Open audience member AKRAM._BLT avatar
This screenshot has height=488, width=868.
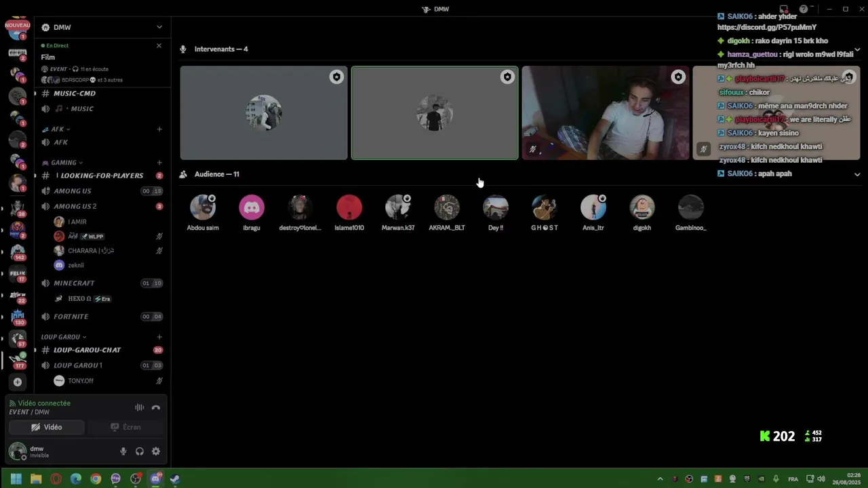pos(447,208)
